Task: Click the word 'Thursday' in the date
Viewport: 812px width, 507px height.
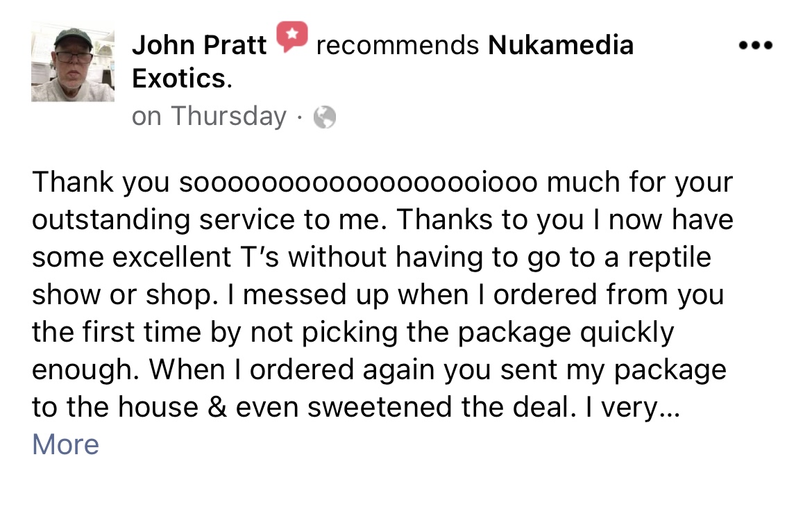Action: tap(228, 116)
